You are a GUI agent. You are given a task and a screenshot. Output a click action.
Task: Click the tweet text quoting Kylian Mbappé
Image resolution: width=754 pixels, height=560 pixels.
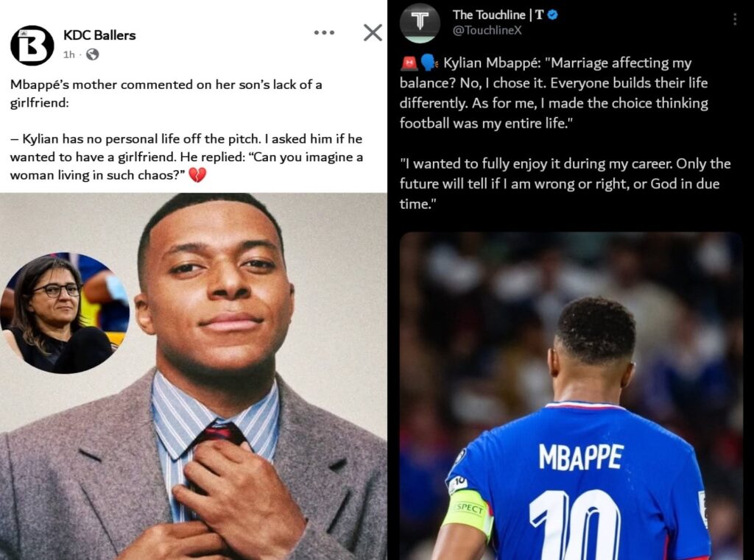(x=565, y=133)
